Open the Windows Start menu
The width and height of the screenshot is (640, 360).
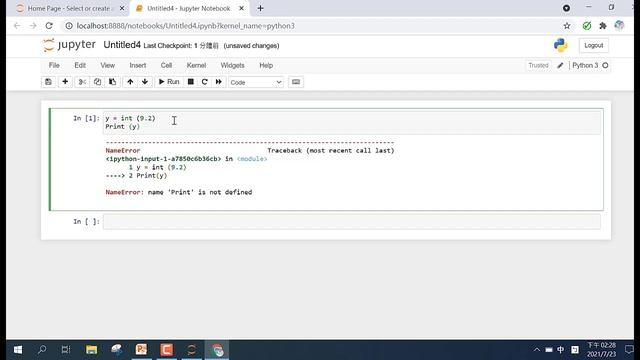coord(18,350)
